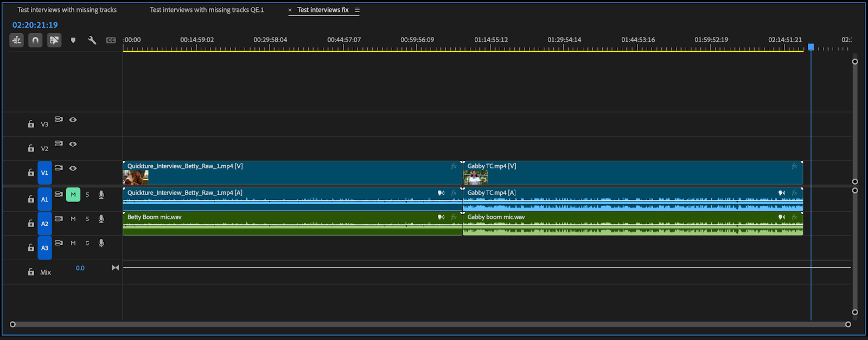The height and width of the screenshot is (340, 868).
Task: Toggle sync lock on V3 track
Action: 59,119
